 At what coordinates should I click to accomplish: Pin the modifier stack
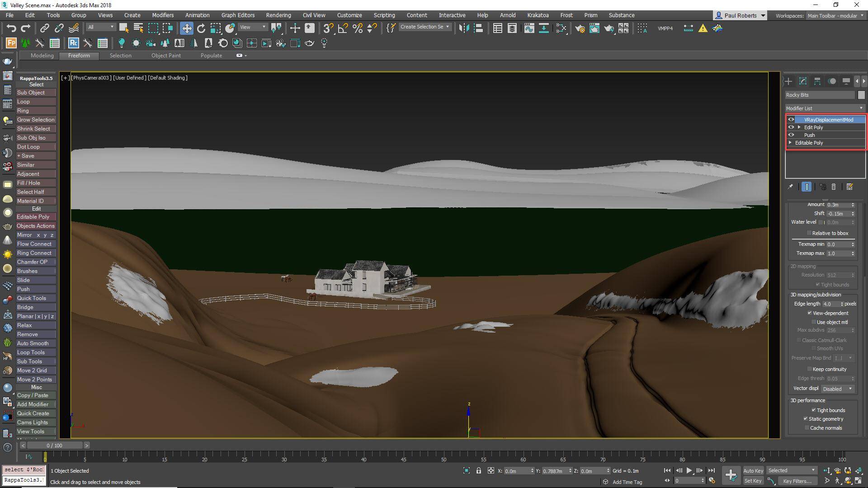pyautogui.click(x=790, y=187)
